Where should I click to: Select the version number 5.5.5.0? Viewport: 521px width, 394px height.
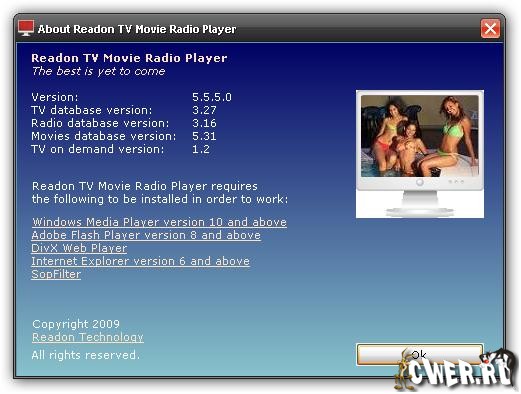212,97
